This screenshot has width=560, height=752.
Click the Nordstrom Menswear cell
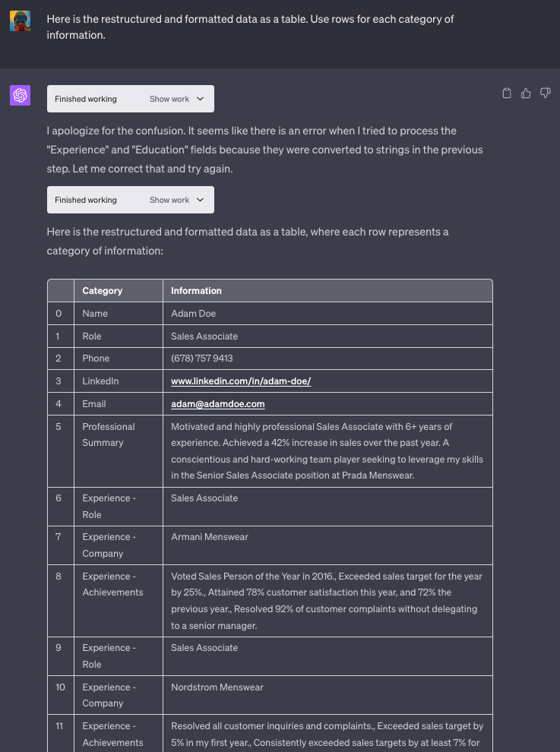click(217, 687)
